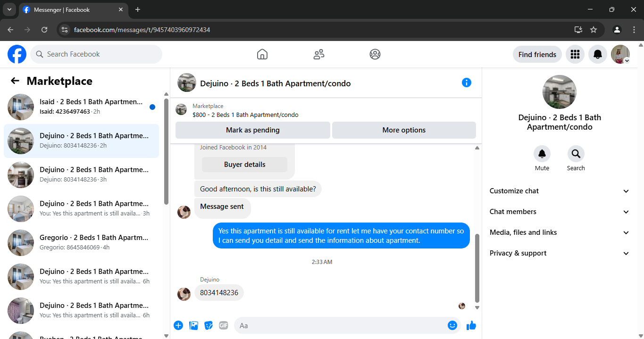Open the Groups icon in top navigation
Image resolution: width=644 pixels, height=339 pixels.
[375, 54]
